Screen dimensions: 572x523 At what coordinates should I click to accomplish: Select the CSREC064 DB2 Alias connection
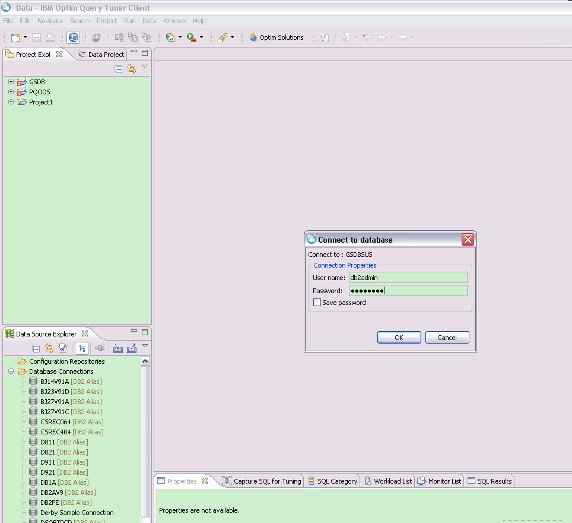72,422
